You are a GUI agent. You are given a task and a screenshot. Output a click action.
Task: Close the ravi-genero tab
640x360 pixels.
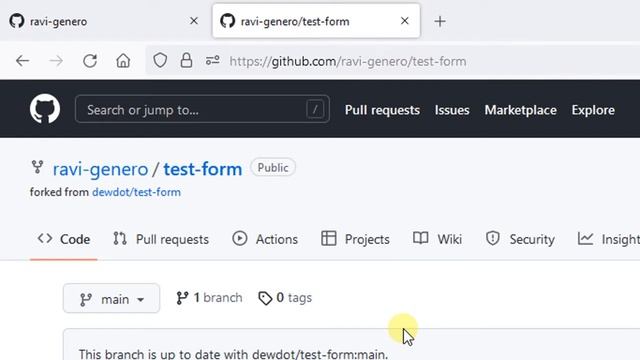[x=194, y=21]
